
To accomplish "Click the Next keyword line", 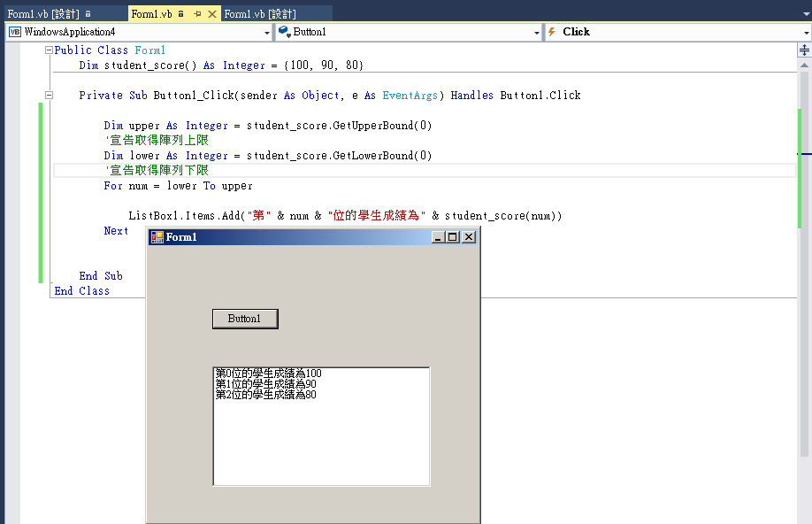I will [x=116, y=231].
